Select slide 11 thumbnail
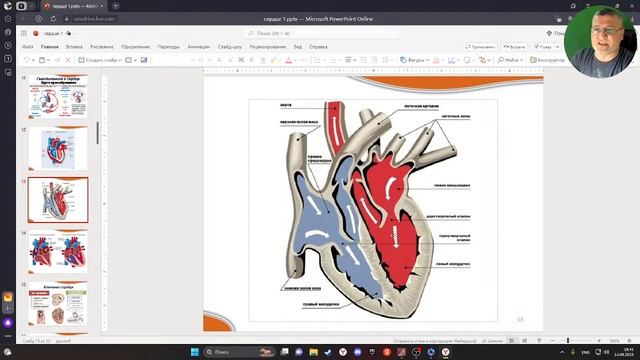Image resolution: width=640 pixels, height=360 pixels. tap(58, 97)
